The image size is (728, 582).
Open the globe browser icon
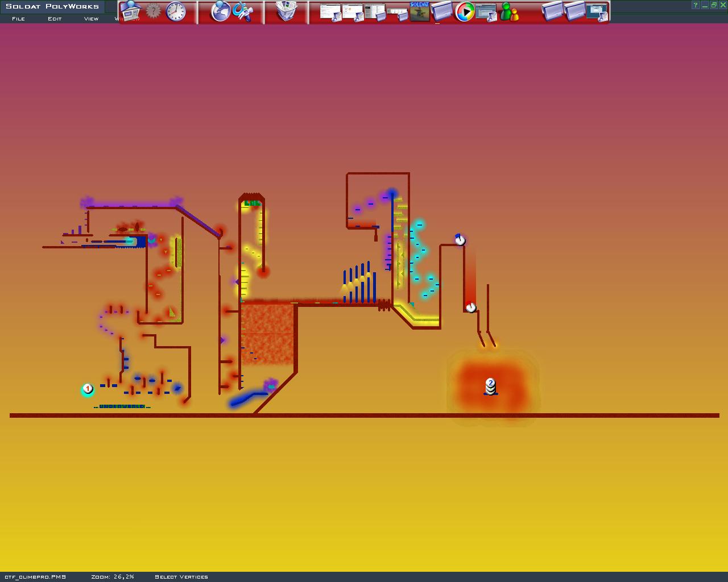click(x=221, y=11)
